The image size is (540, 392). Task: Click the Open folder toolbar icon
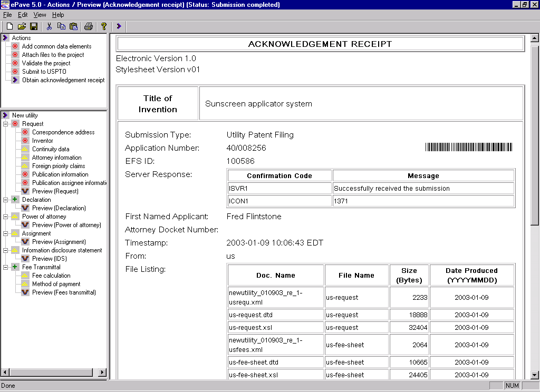22,26
